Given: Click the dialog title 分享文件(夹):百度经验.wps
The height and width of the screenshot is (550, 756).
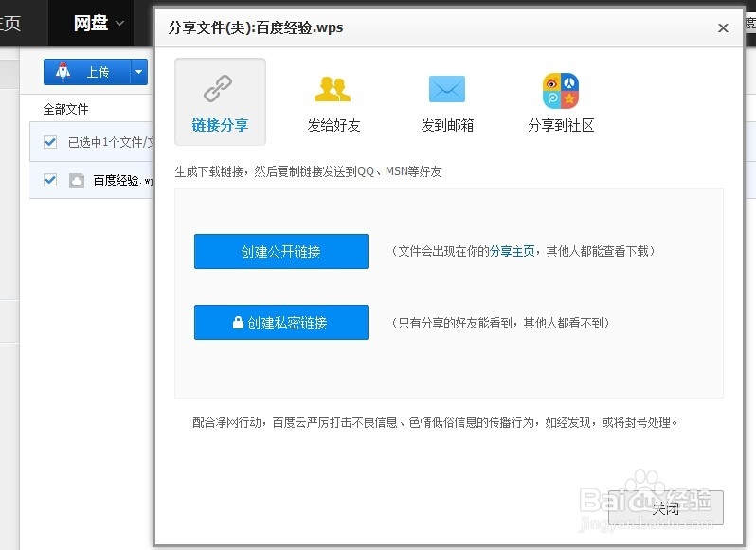Looking at the screenshot, I should tap(256, 27).
